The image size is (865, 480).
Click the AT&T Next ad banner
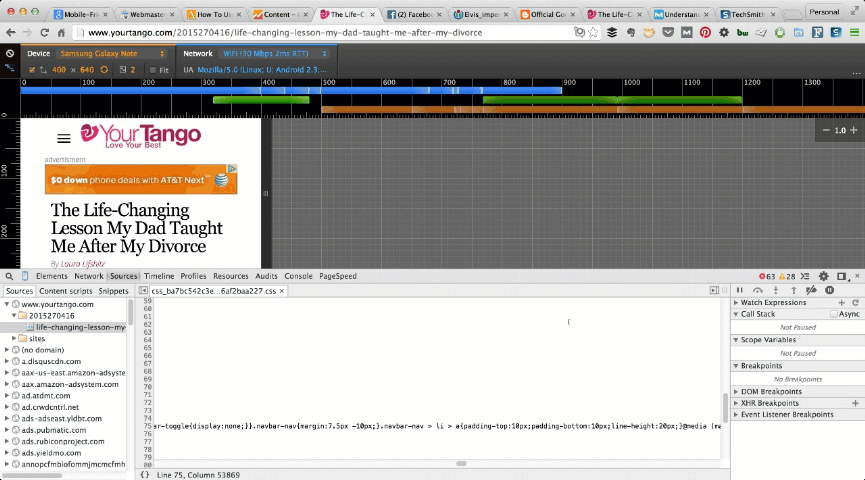[141, 180]
